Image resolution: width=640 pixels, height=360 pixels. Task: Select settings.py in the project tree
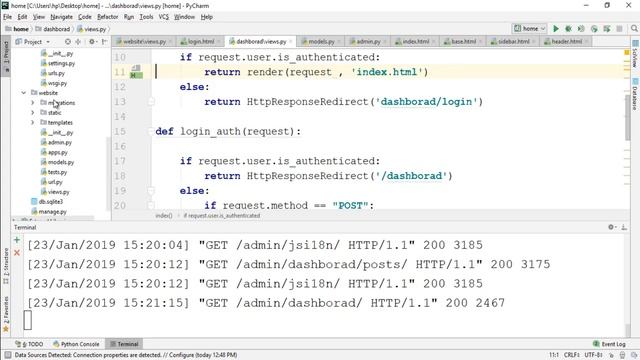(58, 63)
